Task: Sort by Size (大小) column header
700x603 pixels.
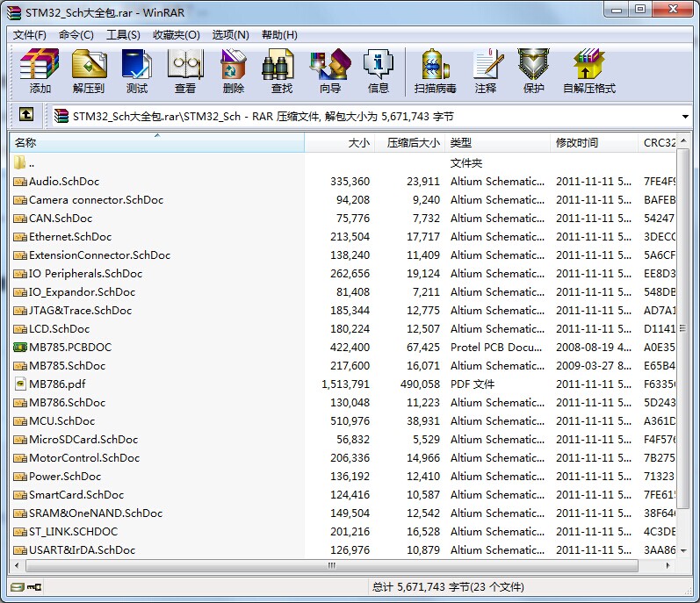Action: (340, 143)
